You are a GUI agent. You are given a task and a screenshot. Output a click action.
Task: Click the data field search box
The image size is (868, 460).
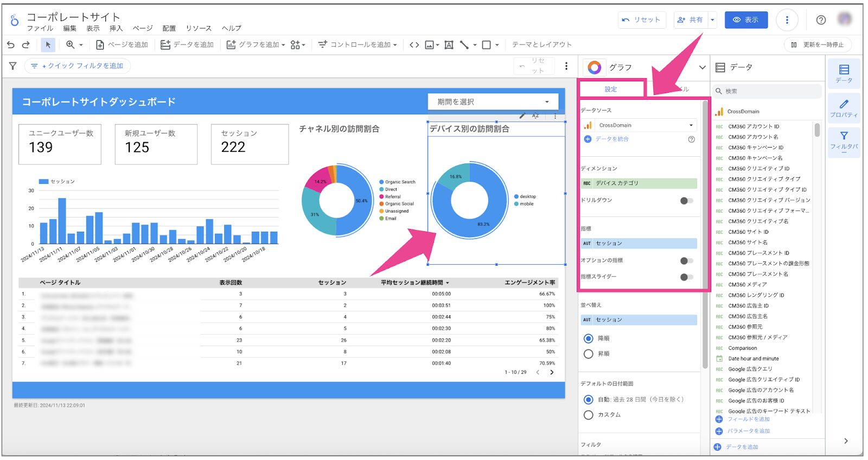[766, 91]
